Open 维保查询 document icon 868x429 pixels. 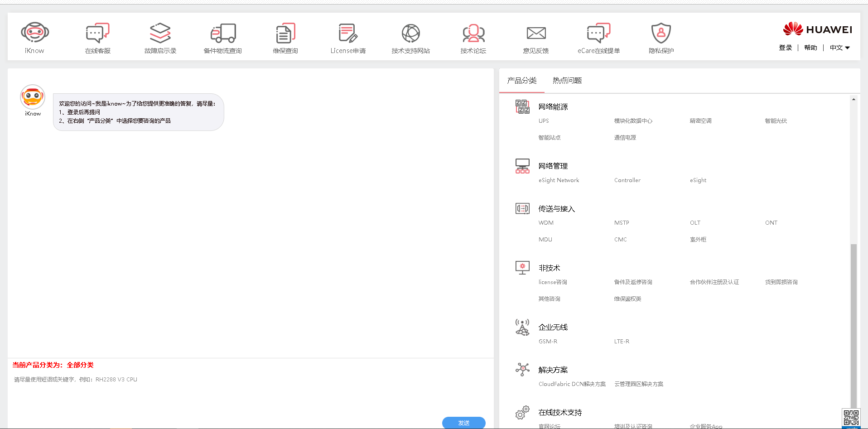coord(285,33)
